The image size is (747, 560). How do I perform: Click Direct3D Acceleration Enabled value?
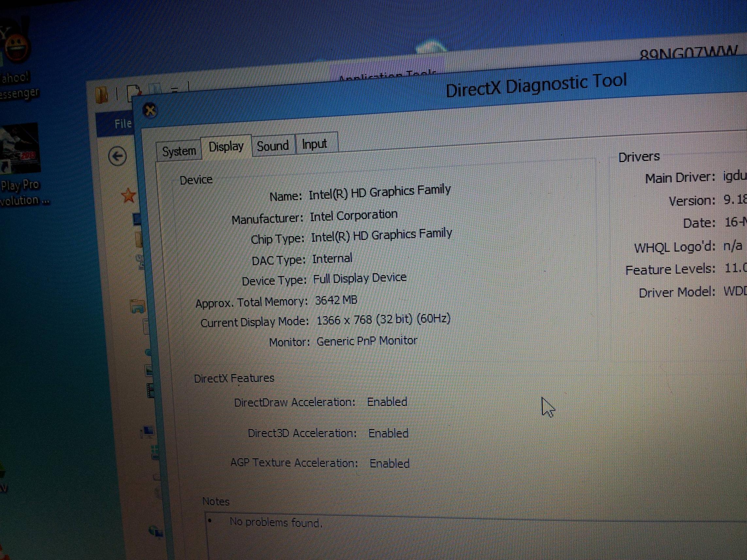pos(388,433)
